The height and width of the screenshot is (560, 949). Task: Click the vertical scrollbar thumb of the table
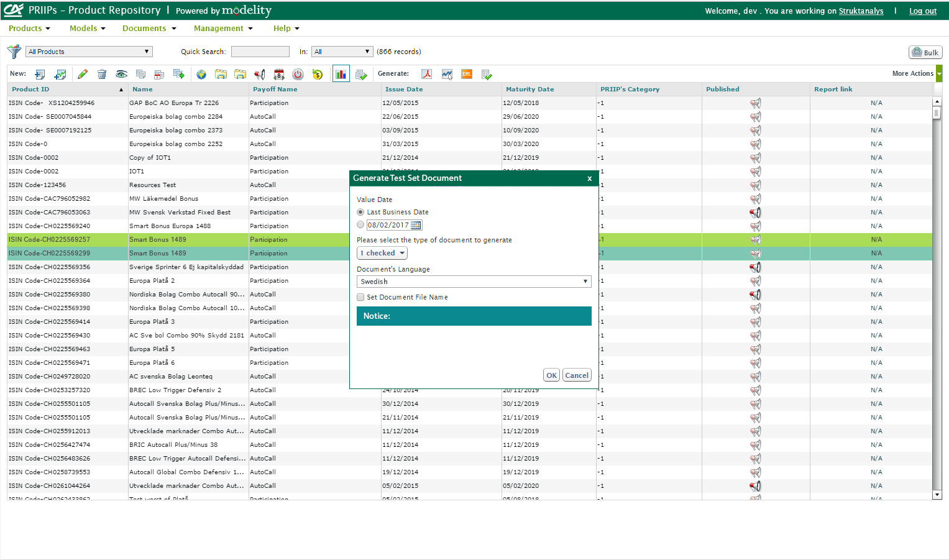click(x=937, y=112)
